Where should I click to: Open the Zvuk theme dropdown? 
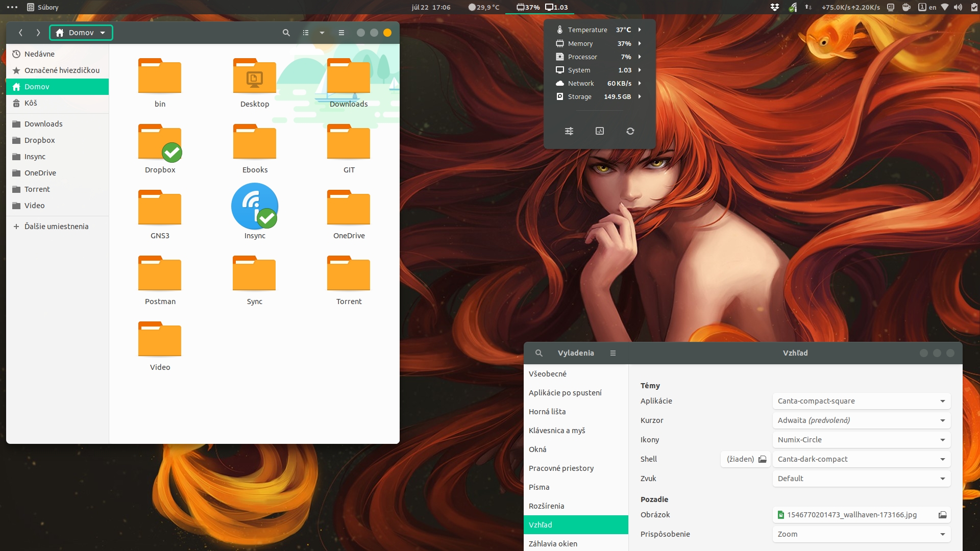(862, 479)
